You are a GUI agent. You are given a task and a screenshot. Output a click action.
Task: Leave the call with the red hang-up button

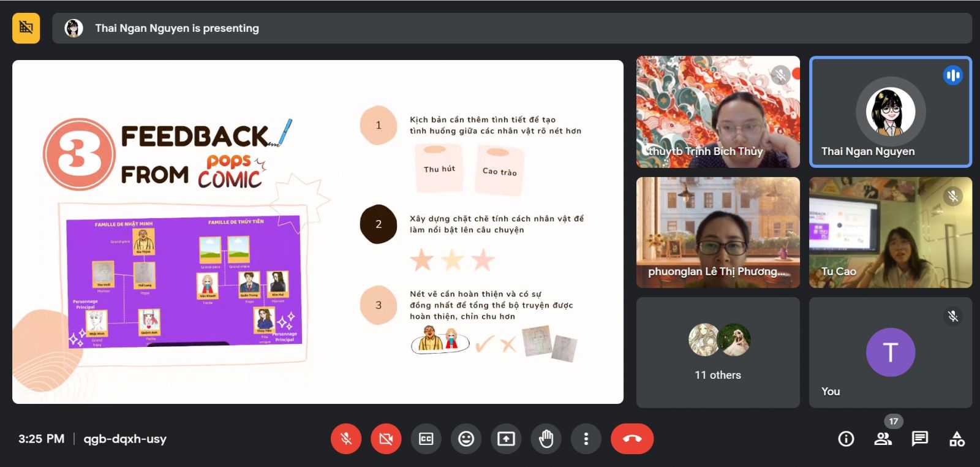click(632, 439)
